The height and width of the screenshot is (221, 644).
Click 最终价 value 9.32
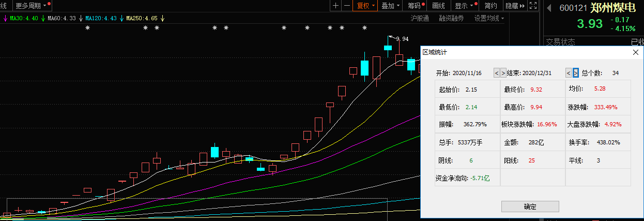pos(536,89)
